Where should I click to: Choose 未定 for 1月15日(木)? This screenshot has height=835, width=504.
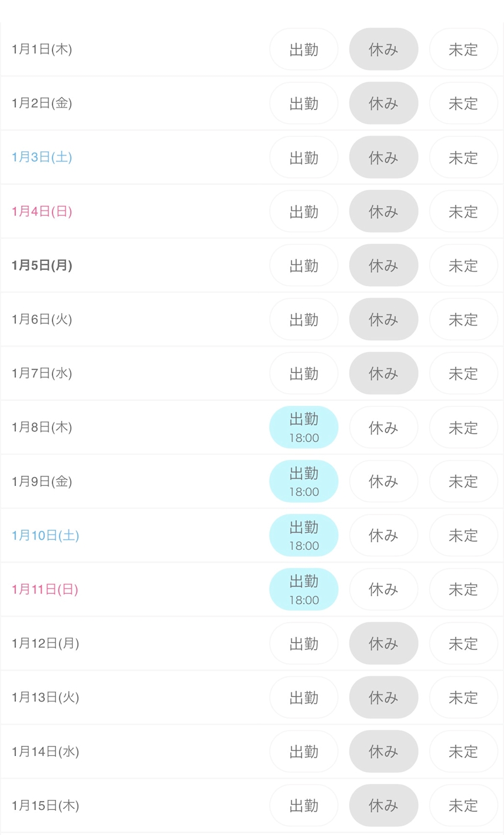pyautogui.click(x=463, y=806)
